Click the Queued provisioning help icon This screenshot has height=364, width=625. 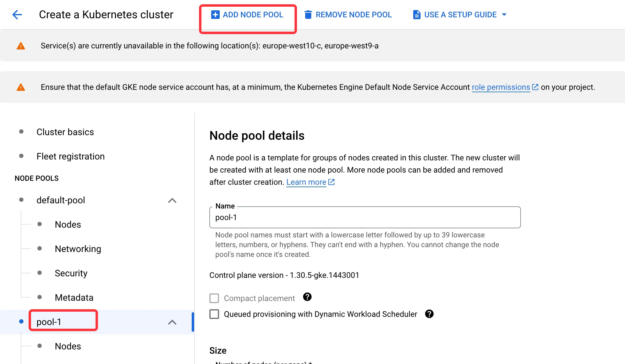click(x=429, y=314)
